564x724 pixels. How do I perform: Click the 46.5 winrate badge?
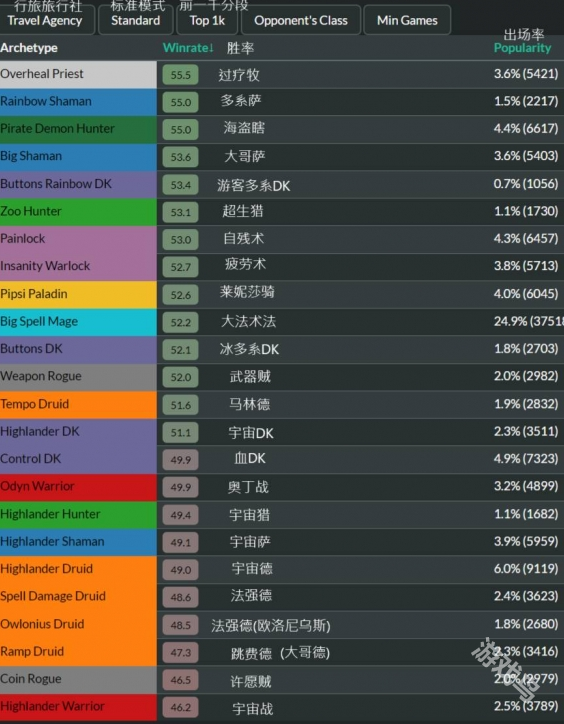click(181, 680)
